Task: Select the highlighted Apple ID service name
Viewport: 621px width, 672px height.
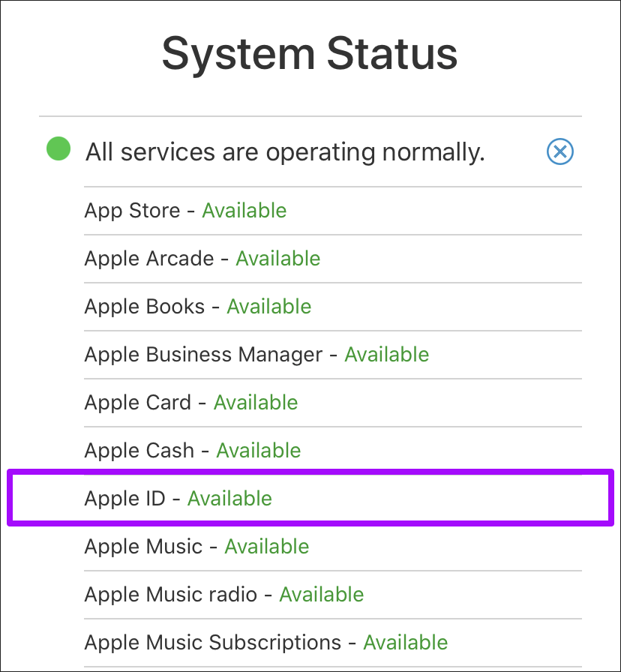Action: coord(124,498)
